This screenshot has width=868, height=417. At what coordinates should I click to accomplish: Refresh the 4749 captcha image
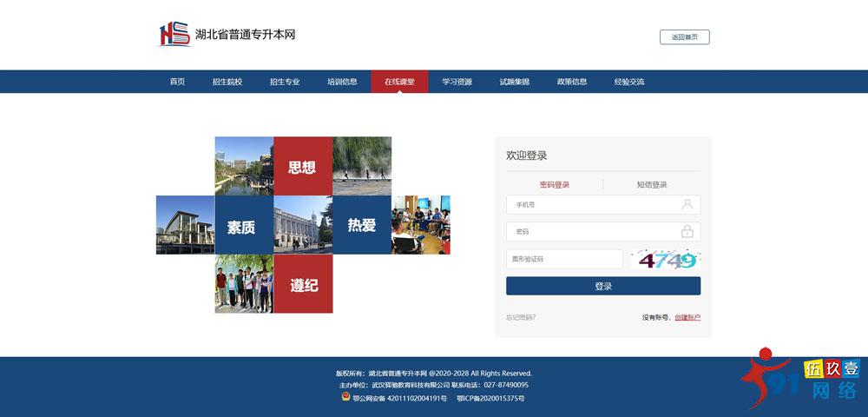(666, 259)
